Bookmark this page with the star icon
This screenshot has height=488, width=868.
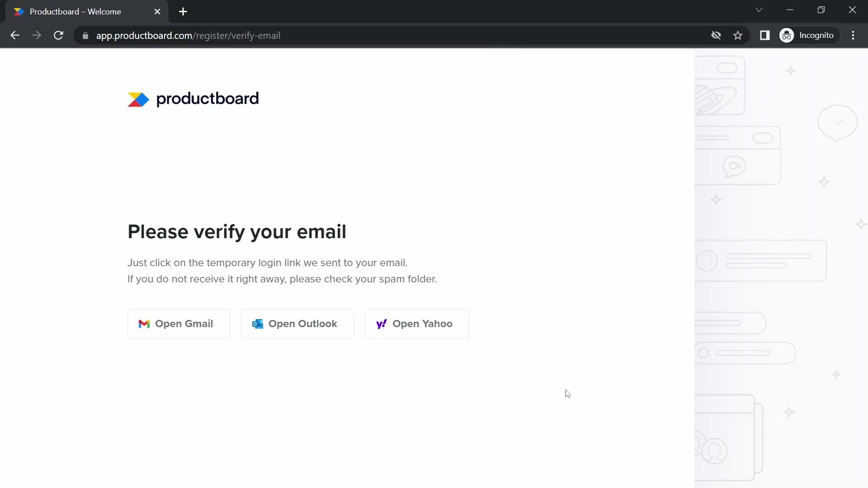tap(738, 35)
